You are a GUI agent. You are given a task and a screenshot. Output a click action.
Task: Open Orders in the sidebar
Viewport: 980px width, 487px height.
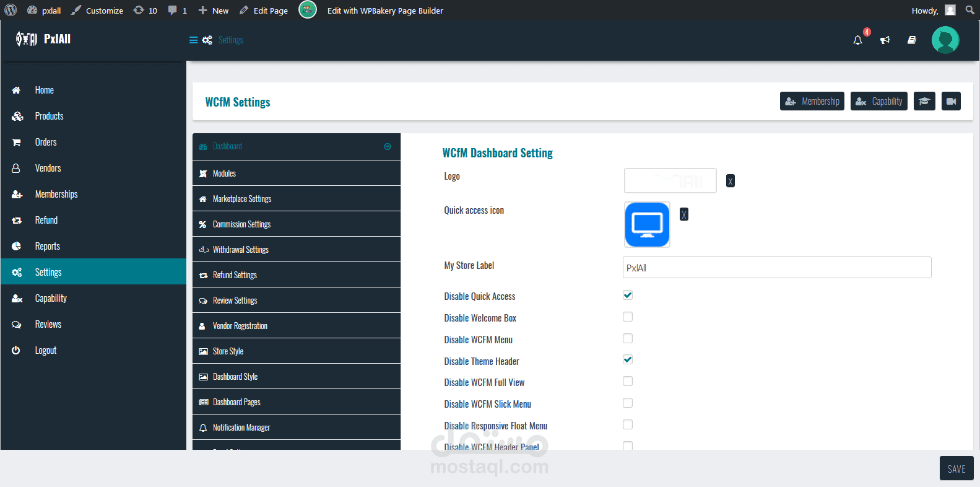click(93, 143)
